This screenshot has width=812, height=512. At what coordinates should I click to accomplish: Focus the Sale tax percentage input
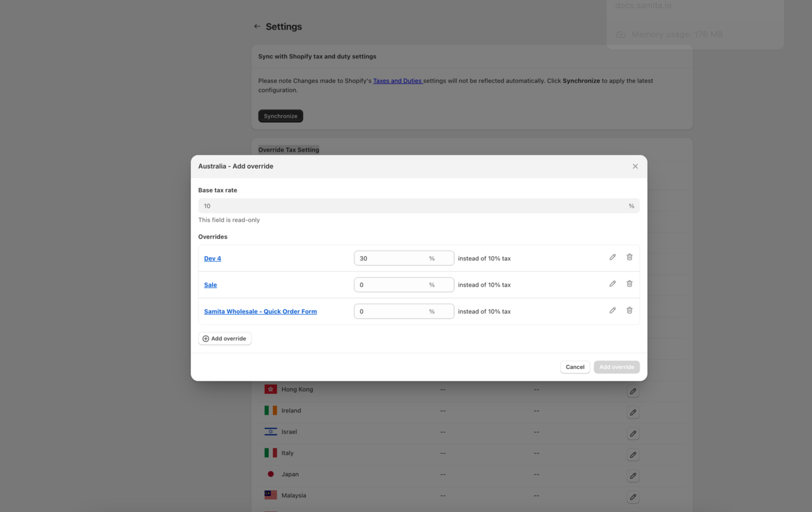(390, 285)
